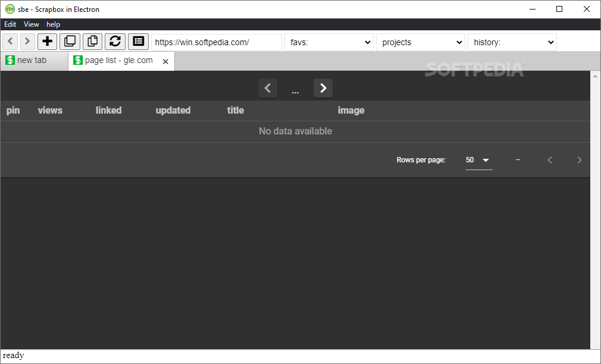Click the URL address field
Image resolution: width=601 pixels, height=364 pixels.
coord(217,42)
